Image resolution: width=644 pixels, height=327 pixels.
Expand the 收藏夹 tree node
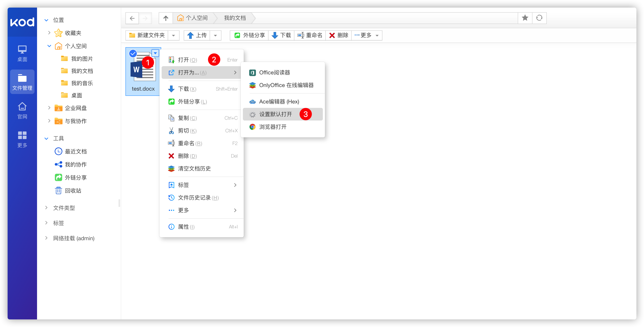point(49,33)
